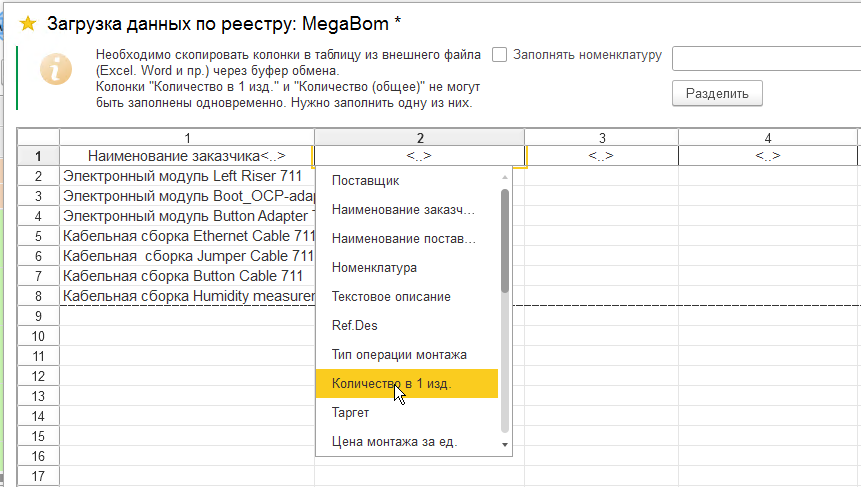
Task: Pick Номенклатура from the list
Action: [x=374, y=268]
